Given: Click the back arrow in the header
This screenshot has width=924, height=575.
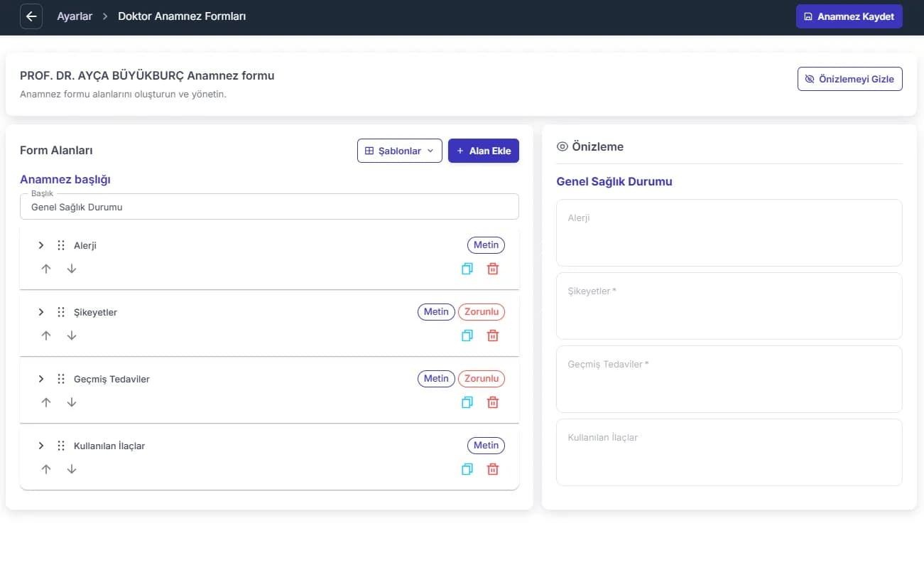Looking at the screenshot, I should click(31, 16).
